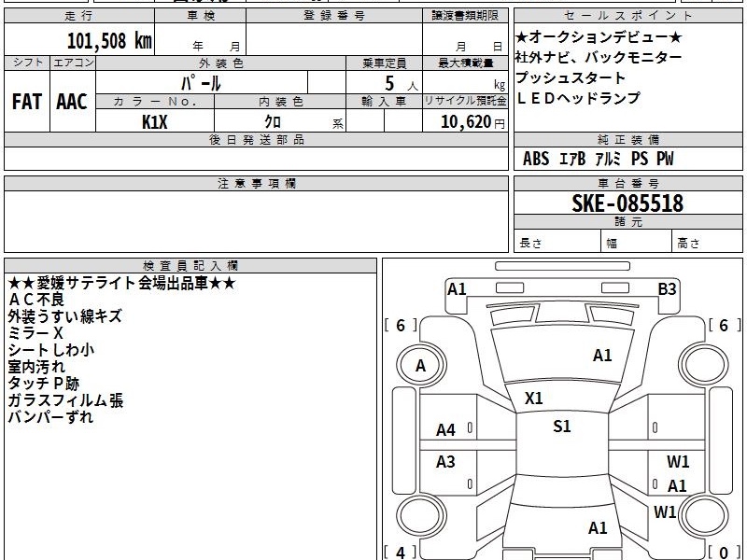Viewport: 747px width, 560px height.
Task: Select the A4 damage mark on the door
Action: pyautogui.click(x=446, y=430)
